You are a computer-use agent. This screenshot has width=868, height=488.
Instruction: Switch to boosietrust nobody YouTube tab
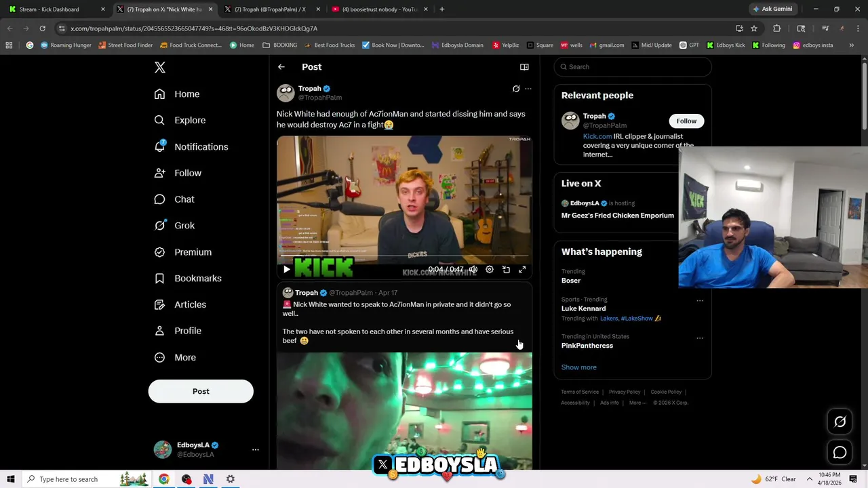[378, 9]
